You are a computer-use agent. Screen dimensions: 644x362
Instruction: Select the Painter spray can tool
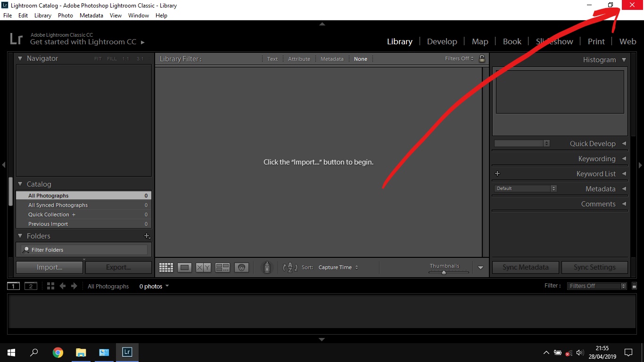point(267,267)
